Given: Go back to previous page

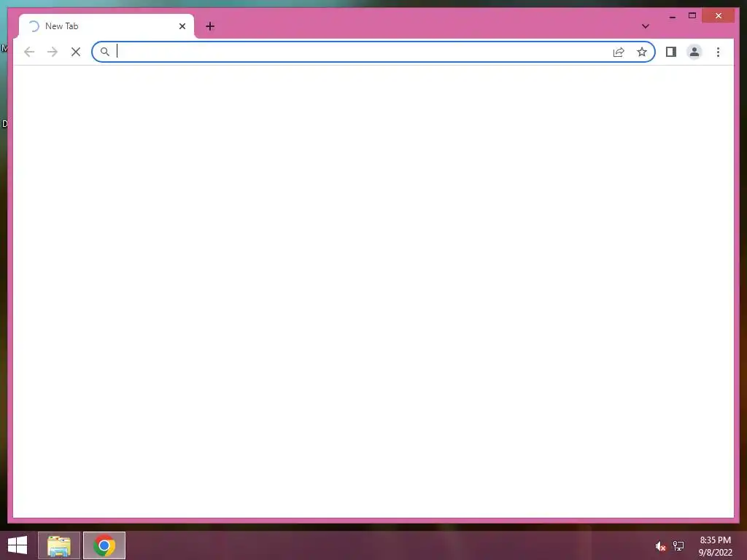Looking at the screenshot, I should tap(29, 52).
